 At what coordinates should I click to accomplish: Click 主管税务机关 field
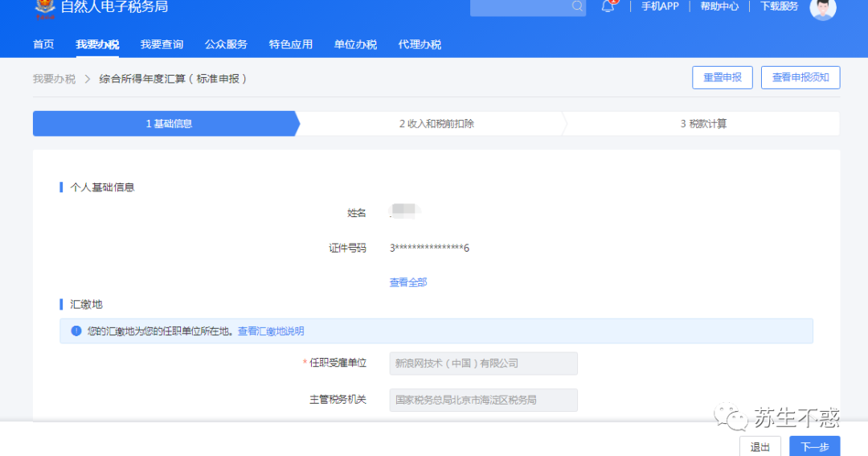(483, 400)
